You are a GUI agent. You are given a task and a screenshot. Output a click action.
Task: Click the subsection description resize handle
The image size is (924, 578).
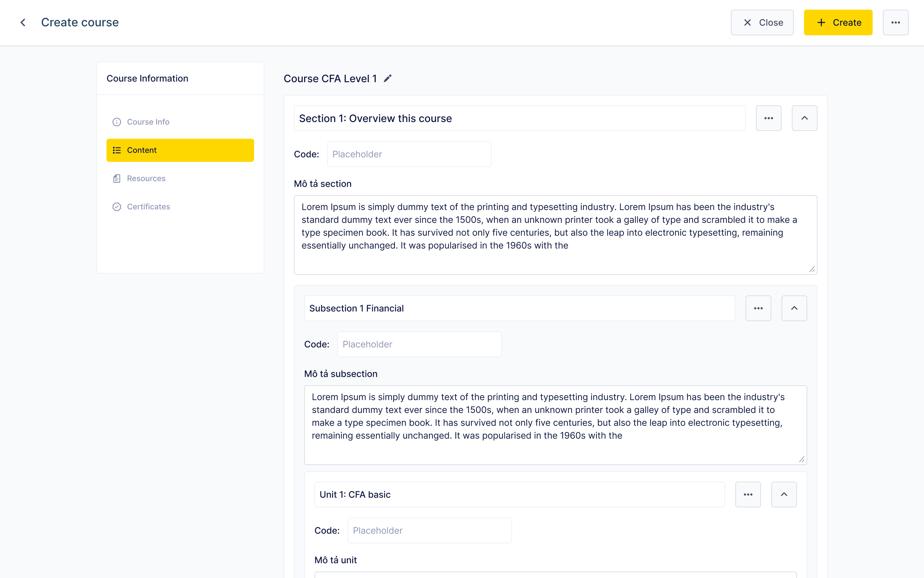[801, 459]
